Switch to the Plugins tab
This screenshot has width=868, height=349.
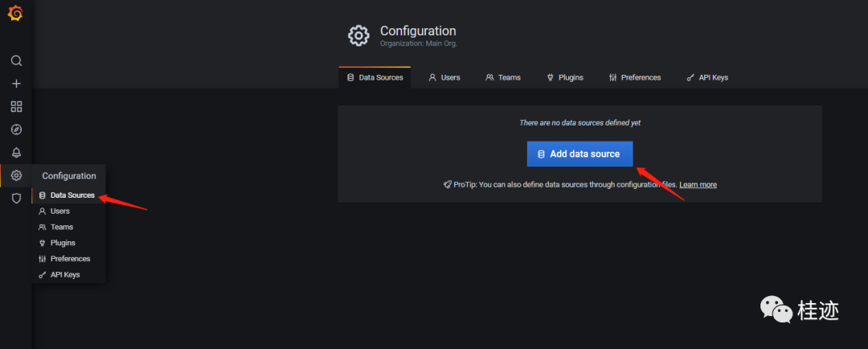(x=565, y=77)
